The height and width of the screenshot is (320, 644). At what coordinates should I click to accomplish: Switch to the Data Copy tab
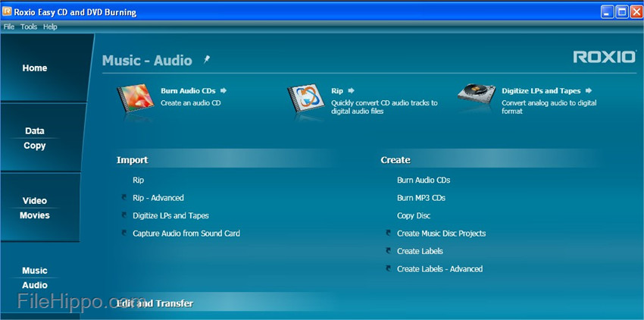35,138
